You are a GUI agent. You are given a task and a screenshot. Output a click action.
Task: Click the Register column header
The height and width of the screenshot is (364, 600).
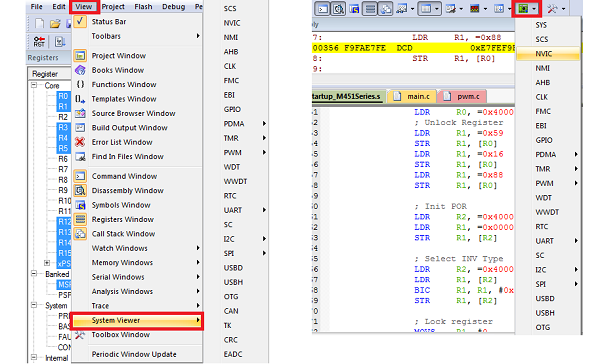(49, 73)
